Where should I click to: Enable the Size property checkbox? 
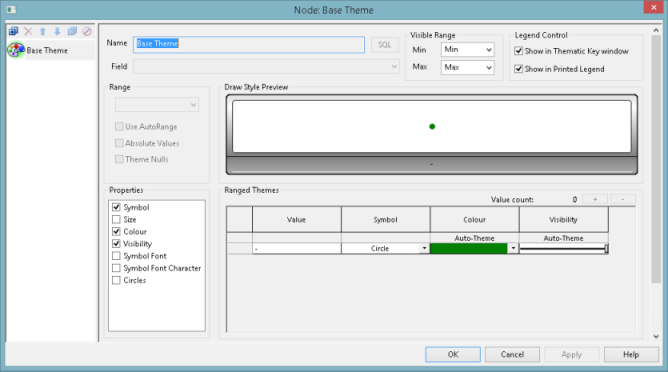point(116,219)
